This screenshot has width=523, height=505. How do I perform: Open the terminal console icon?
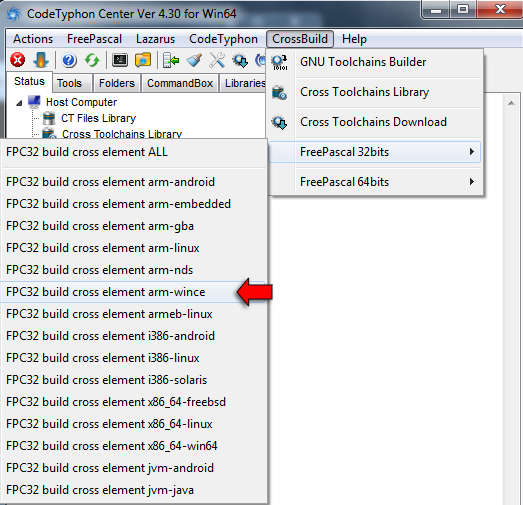tap(120, 60)
